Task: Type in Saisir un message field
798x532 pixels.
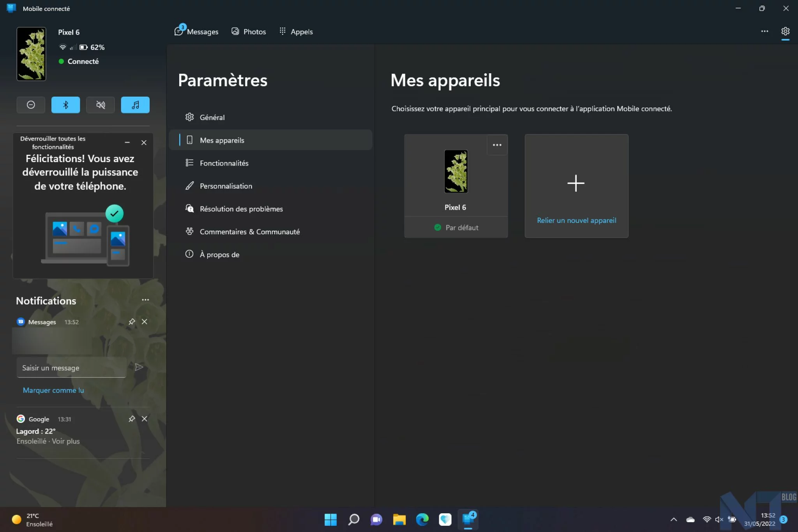Action: click(x=71, y=368)
